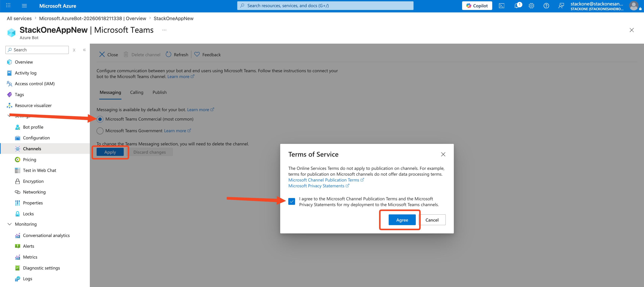Toggle the I agree terms checkbox

point(291,201)
